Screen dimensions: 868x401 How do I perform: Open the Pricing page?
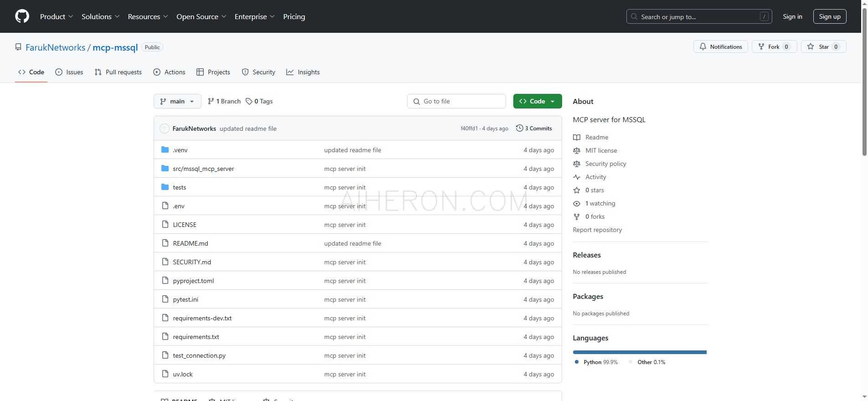(294, 16)
